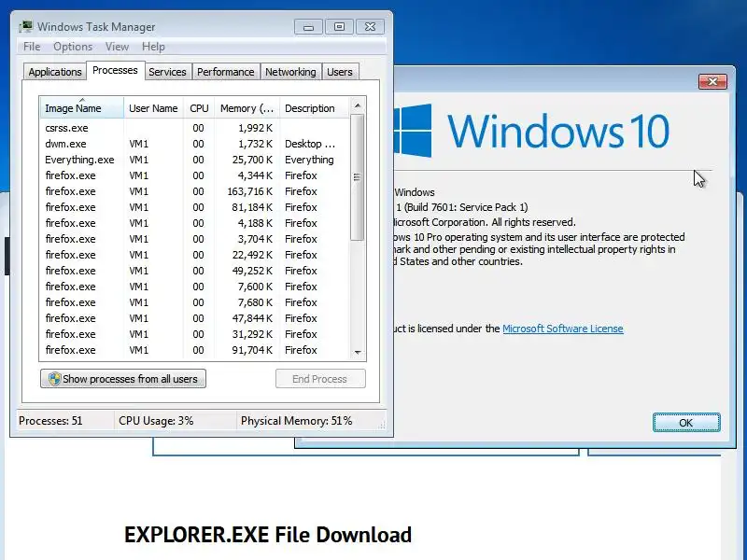Close the About Windows dialog
Image resolution: width=747 pixels, height=560 pixels.
pos(712,81)
